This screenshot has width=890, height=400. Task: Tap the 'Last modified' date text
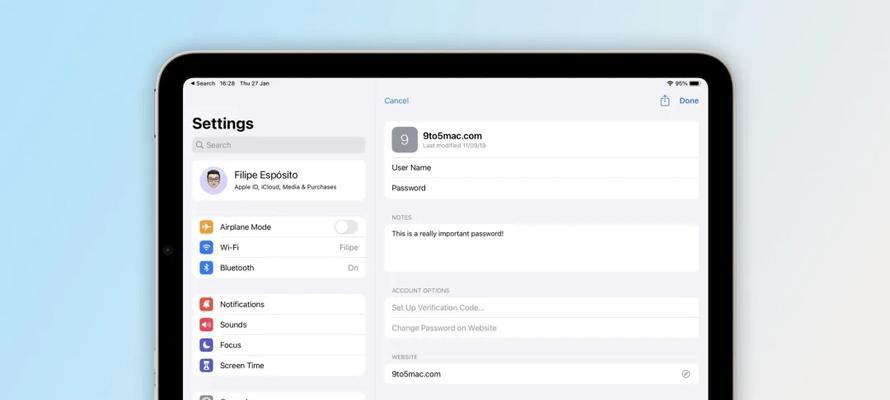click(454, 146)
